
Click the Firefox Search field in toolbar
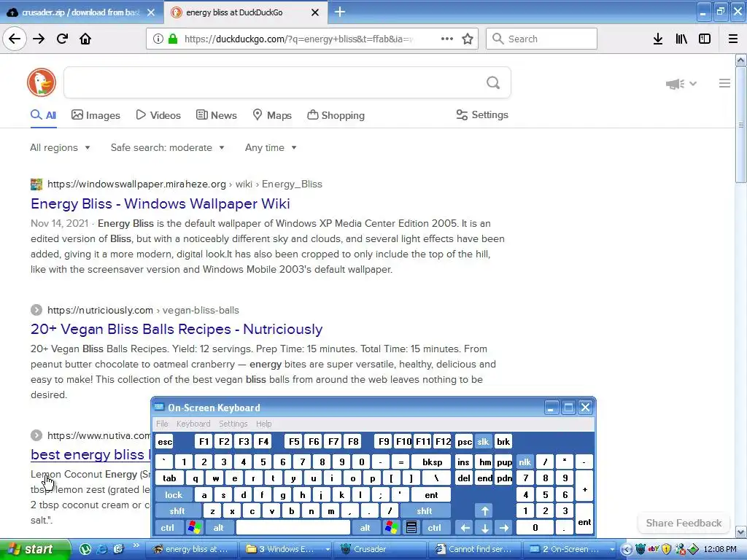tap(542, 39)
